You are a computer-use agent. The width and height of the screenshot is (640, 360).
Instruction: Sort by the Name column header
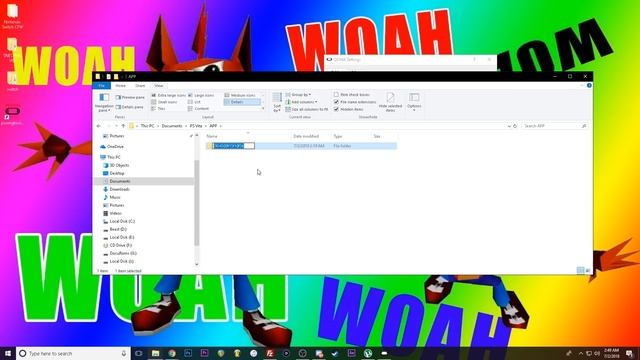pyautogui.click(x=212, y=136)
